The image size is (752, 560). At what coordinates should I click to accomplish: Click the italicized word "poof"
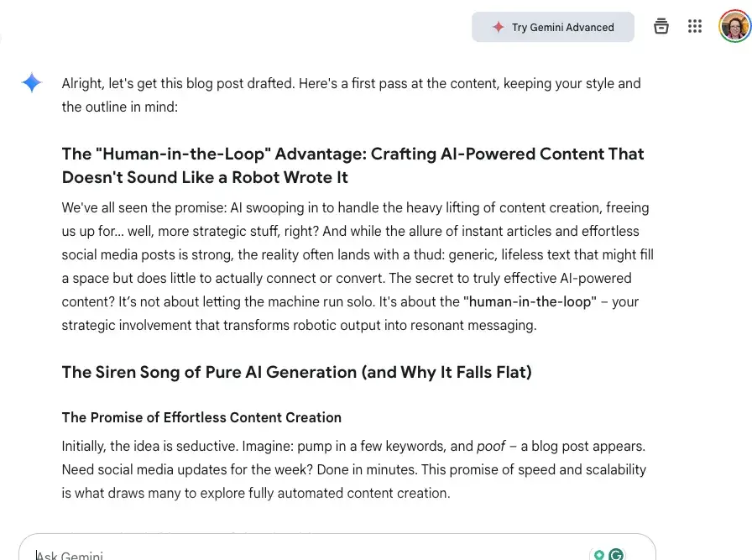click(x=491, y=446)
